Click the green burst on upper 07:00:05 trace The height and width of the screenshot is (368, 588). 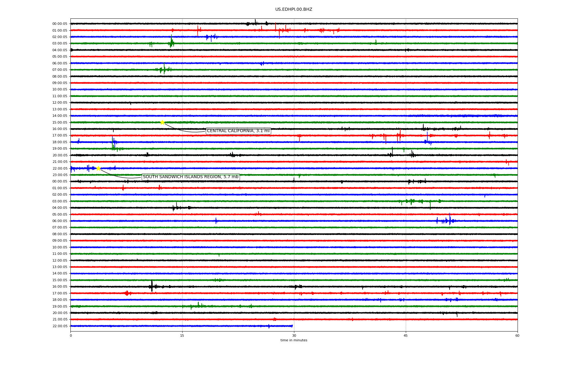tap(164, 69)
